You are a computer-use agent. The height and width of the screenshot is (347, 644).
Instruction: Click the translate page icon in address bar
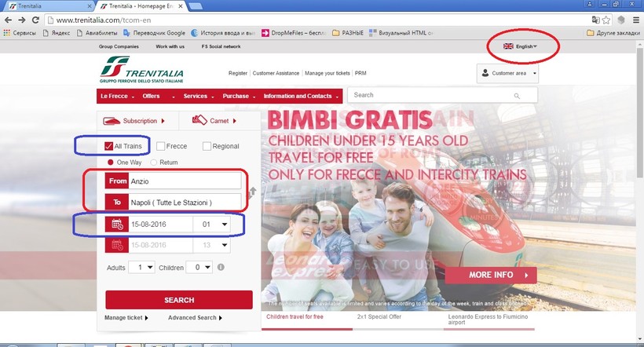pyautogui.click(x=595, y=20)
